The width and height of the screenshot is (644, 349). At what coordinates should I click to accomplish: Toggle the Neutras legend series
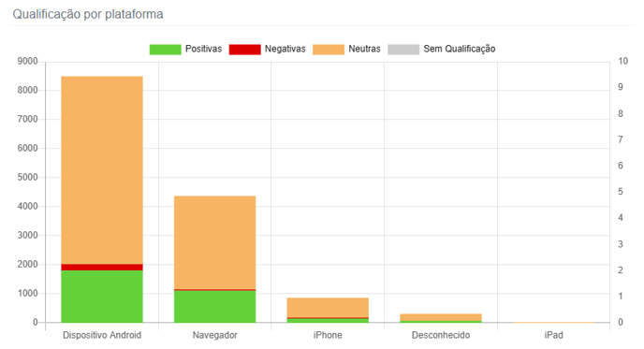[x=346, y=50]
